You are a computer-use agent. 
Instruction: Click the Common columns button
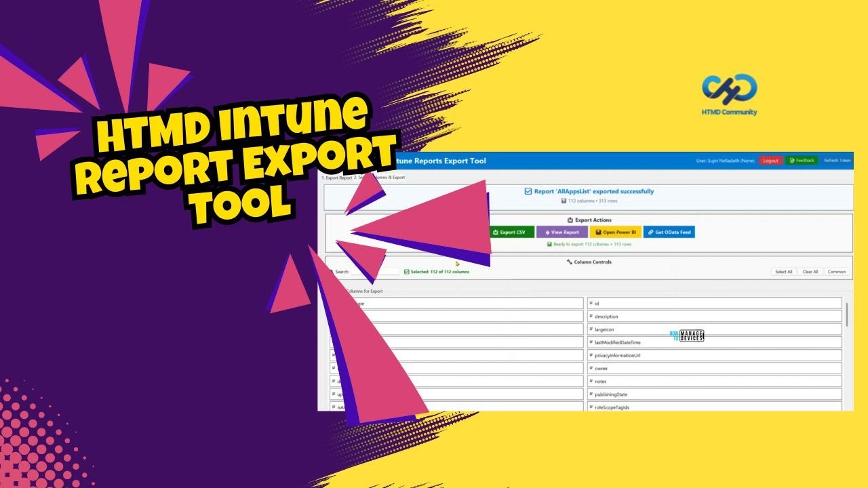tap(837, 272)
